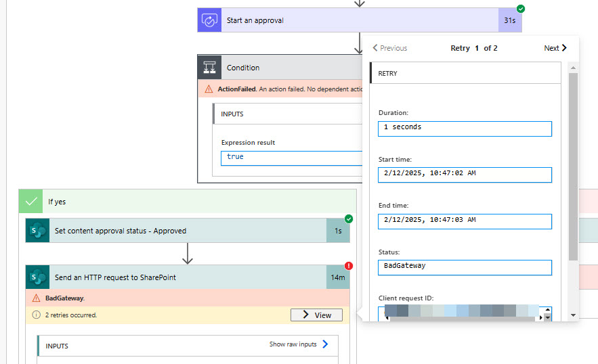Click the Client request ID field's up arrow
The image size is (598, 364).
(x=548, y=309)
